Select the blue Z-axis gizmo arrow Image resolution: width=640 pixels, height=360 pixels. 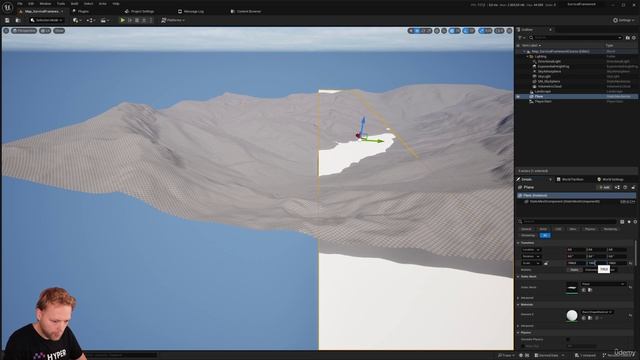[362, 124]
